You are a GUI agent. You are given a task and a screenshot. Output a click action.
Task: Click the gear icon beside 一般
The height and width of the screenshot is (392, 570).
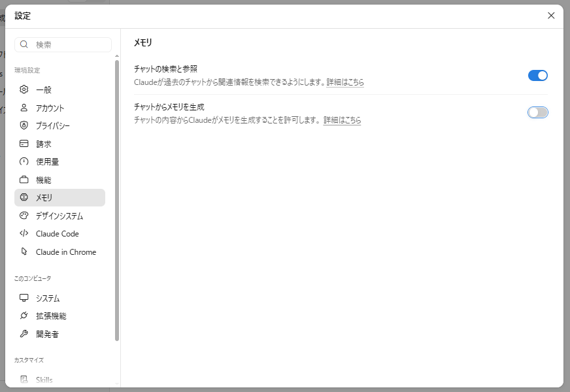click(24, 90)
